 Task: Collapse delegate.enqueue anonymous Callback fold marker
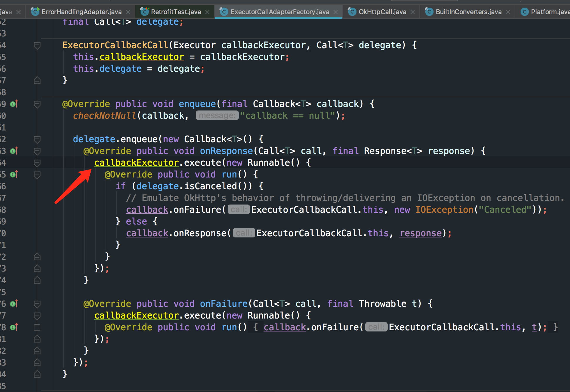[37, 139]
